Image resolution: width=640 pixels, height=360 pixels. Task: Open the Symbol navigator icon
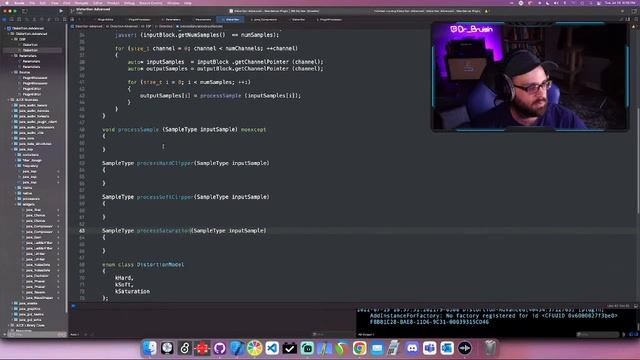point(19,19)
